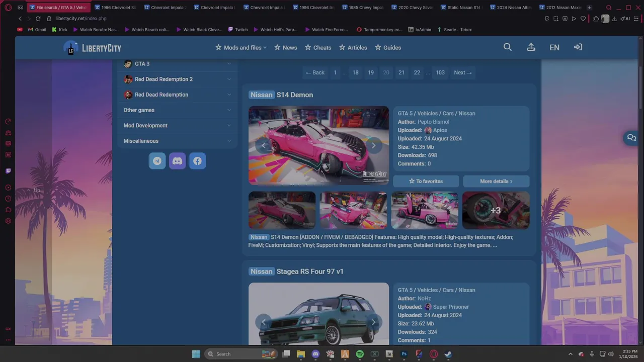
Task: Go to pagination Next link
Action: 463,72
